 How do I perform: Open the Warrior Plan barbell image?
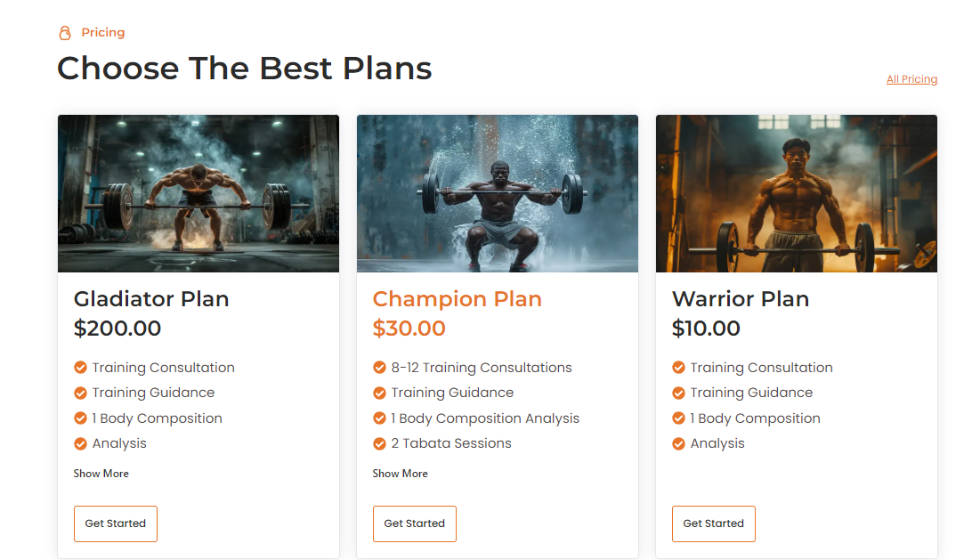pos(797,193)
